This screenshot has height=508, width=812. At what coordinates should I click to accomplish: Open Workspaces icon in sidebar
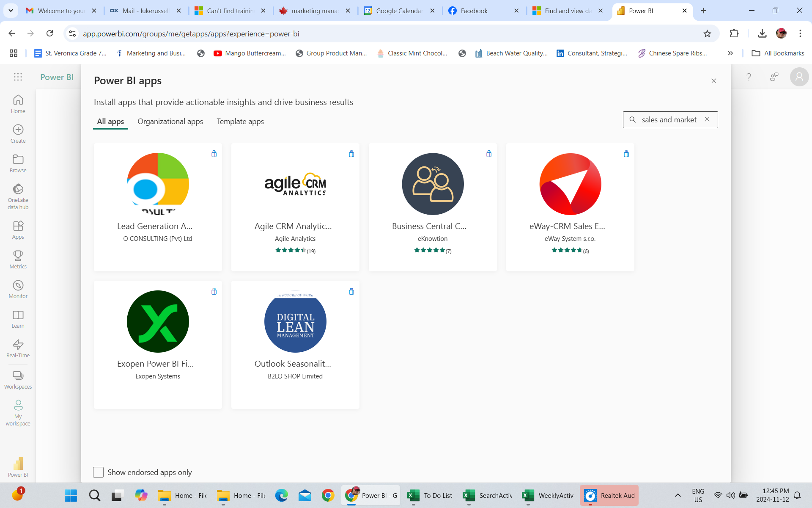(18, 375)
